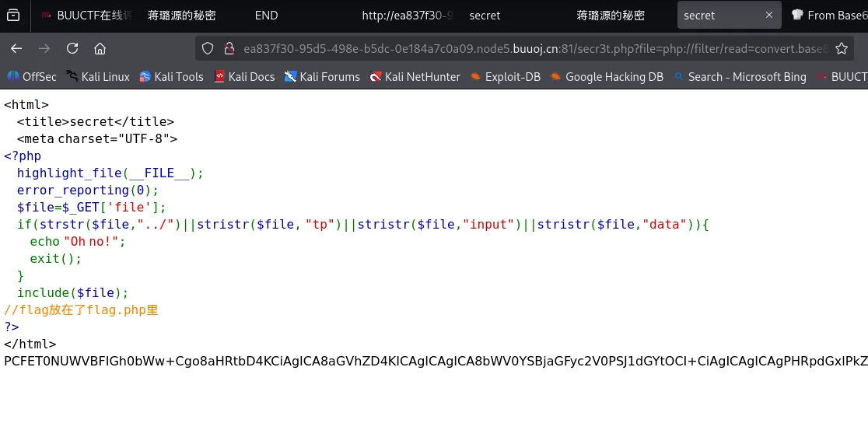Screen dimensions: 868x444
Task: Switch to BUUCTF tab
Action: tap(86, 16)
